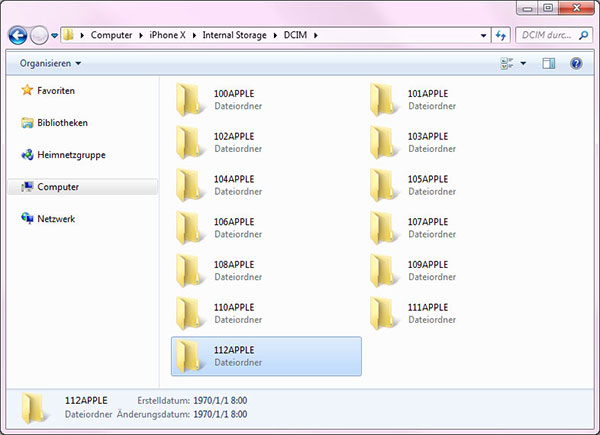Click the Favoriten star icon
This screenshot has width=600, height=435.
27,90
